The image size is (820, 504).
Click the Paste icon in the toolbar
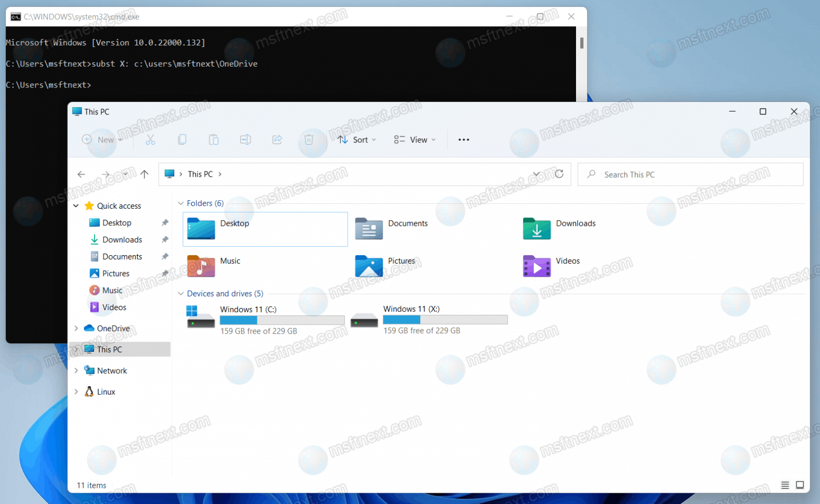point(214,139)
